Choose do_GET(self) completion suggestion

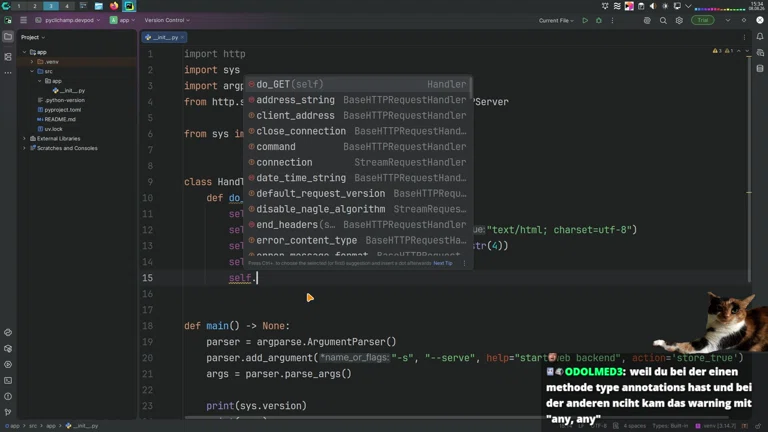click(358, 84)
